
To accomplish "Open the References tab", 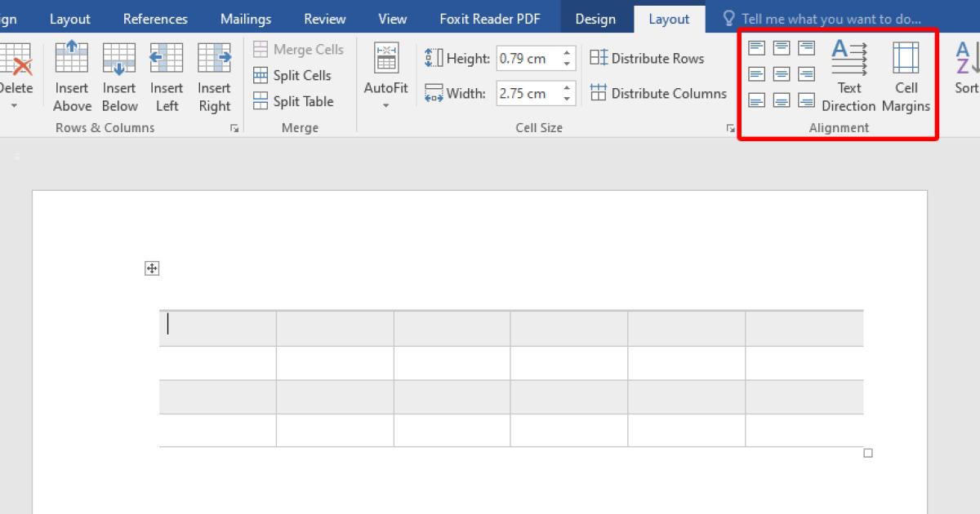I will click(155, 19).
